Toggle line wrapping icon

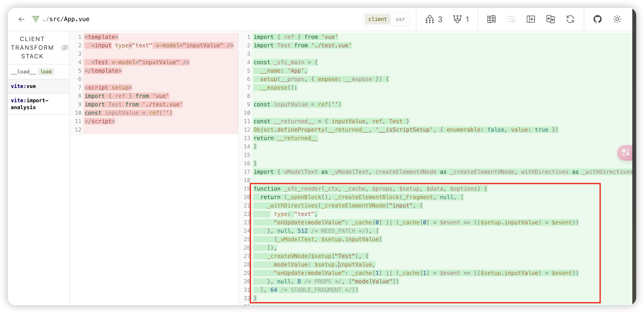(511, 19)
